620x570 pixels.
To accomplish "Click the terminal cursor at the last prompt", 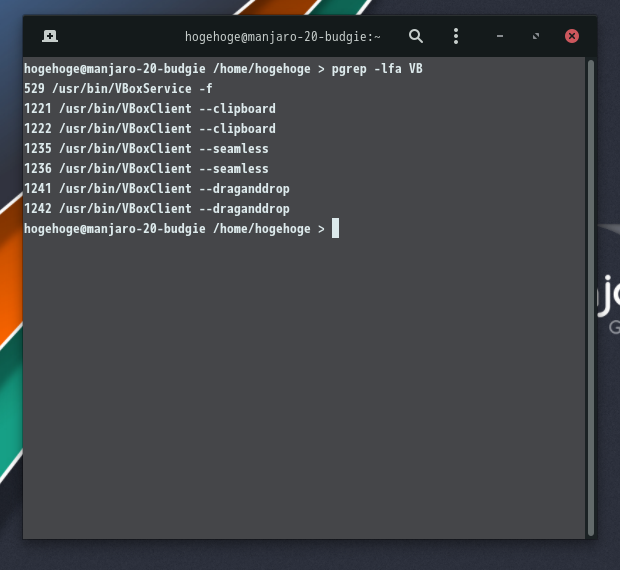I will [x=335, y=228].
